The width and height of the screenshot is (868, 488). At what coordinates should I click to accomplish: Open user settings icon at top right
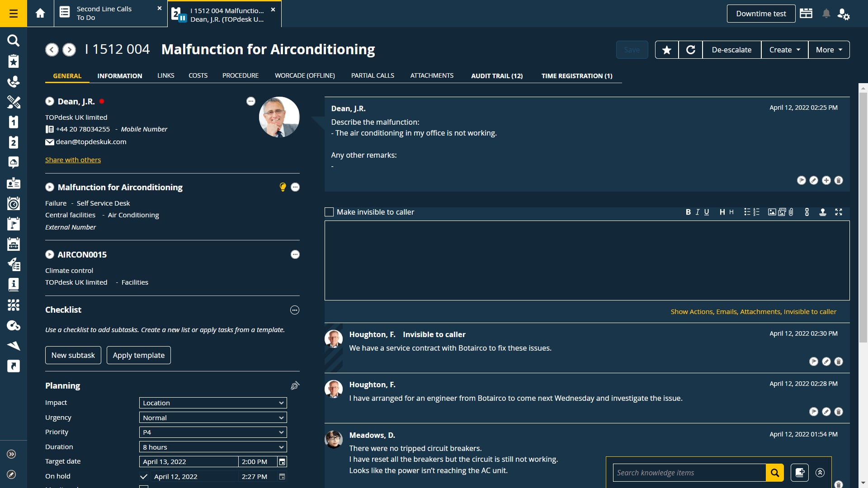pos(843,14)
